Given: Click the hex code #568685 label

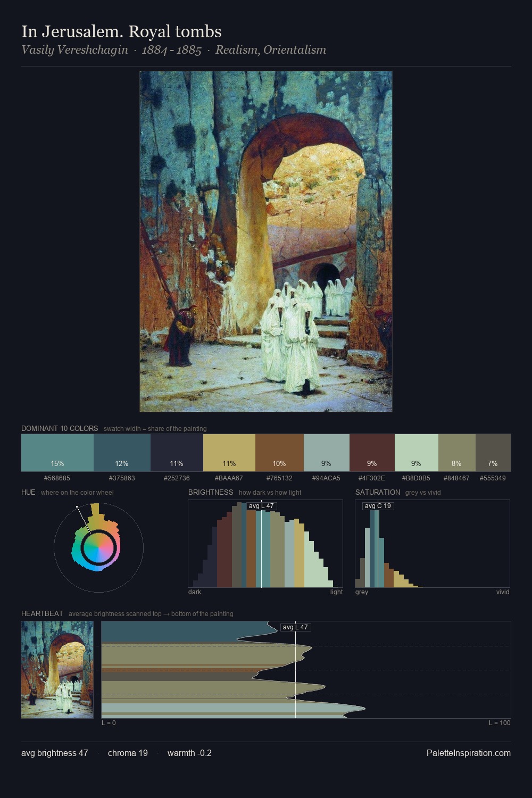Looking at the screenshot, I should pyautogui.click(x=57, y=478).
